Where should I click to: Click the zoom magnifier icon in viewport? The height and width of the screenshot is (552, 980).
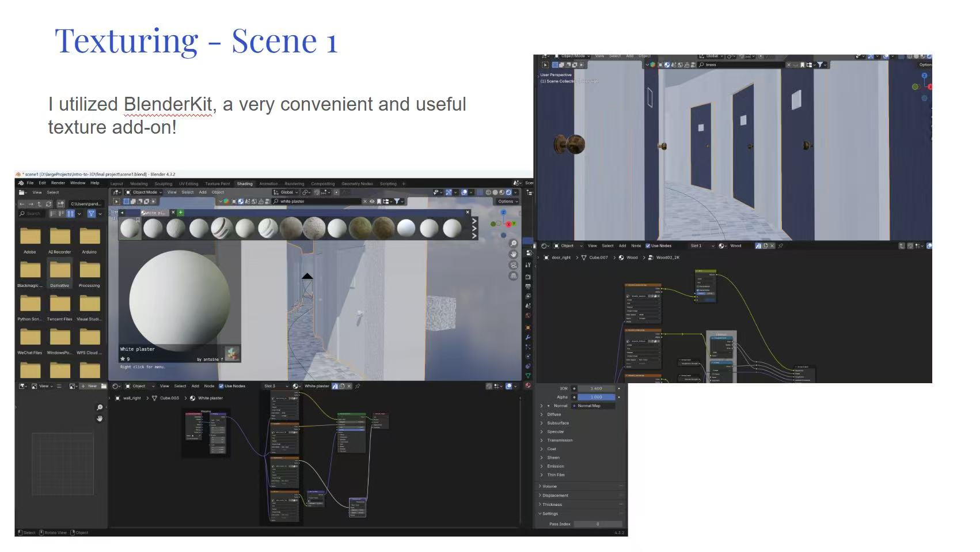coord(513,244)
